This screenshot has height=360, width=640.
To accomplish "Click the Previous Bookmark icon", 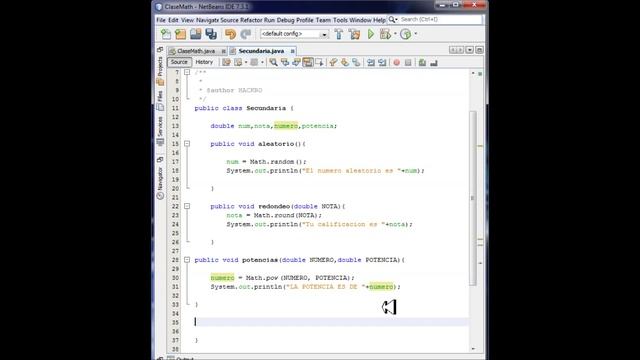I will (333, 62).
